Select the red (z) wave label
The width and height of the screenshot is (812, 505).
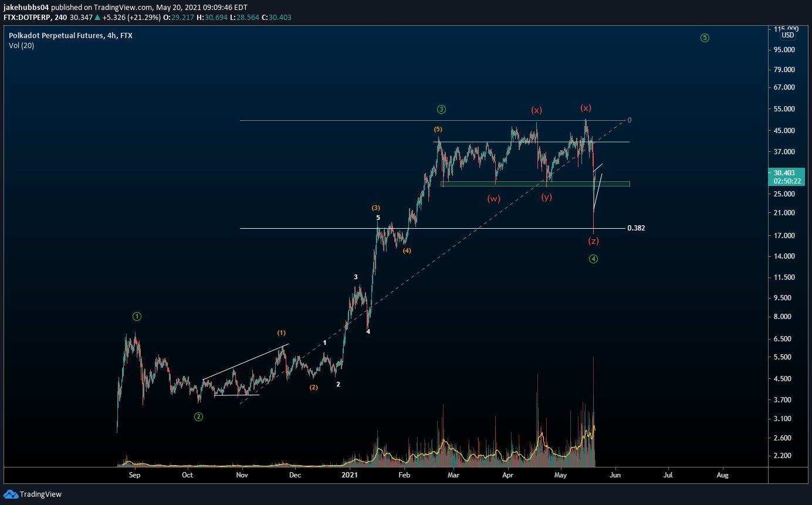click(x=594, y=240)
